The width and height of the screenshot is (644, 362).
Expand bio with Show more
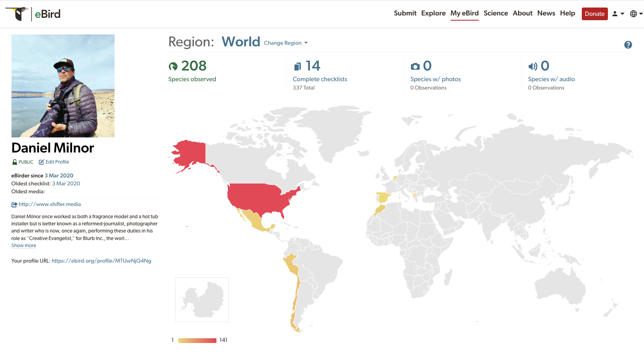(x=23, y=246)
